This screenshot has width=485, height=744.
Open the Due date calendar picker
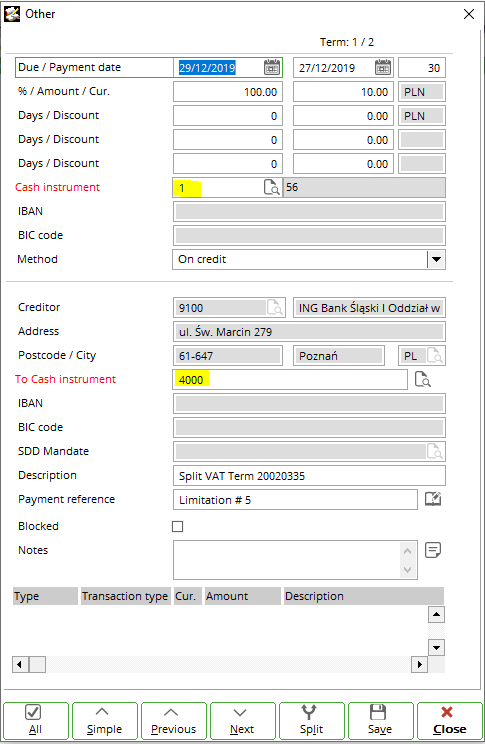tap(272, 67)
